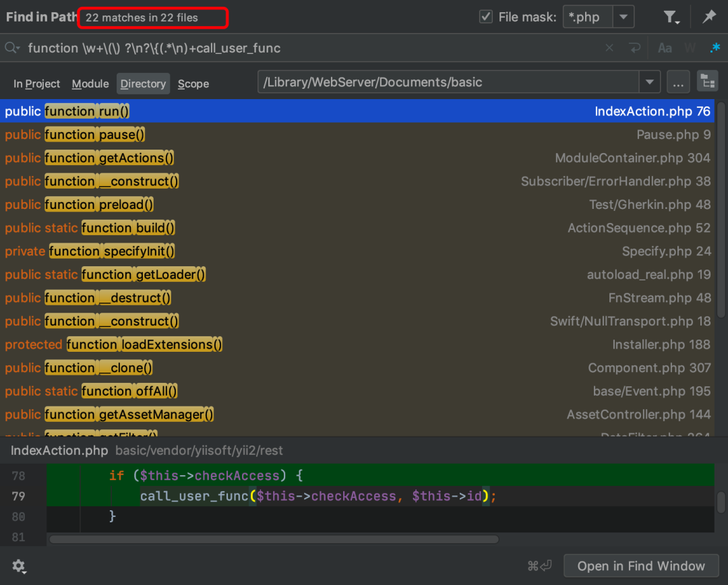Clear the search query with the X icon
Viewport: 728px width, 585px height.
pyautogui.click(x=609, y=48)
